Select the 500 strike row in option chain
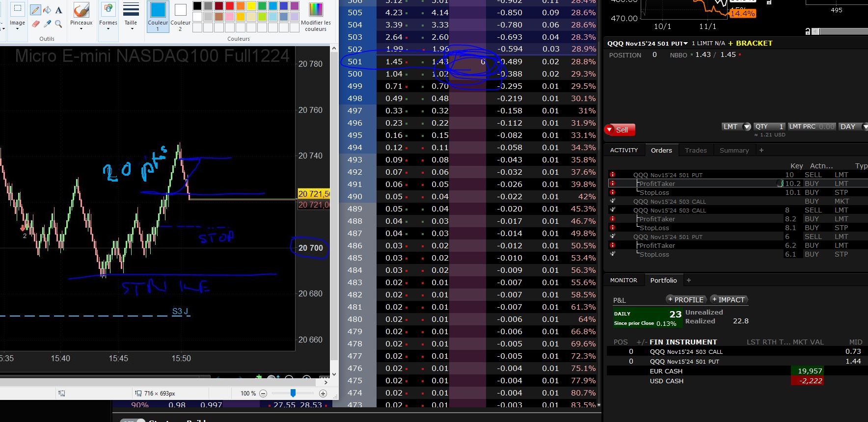Screen dimensions: 868x422 469,74
